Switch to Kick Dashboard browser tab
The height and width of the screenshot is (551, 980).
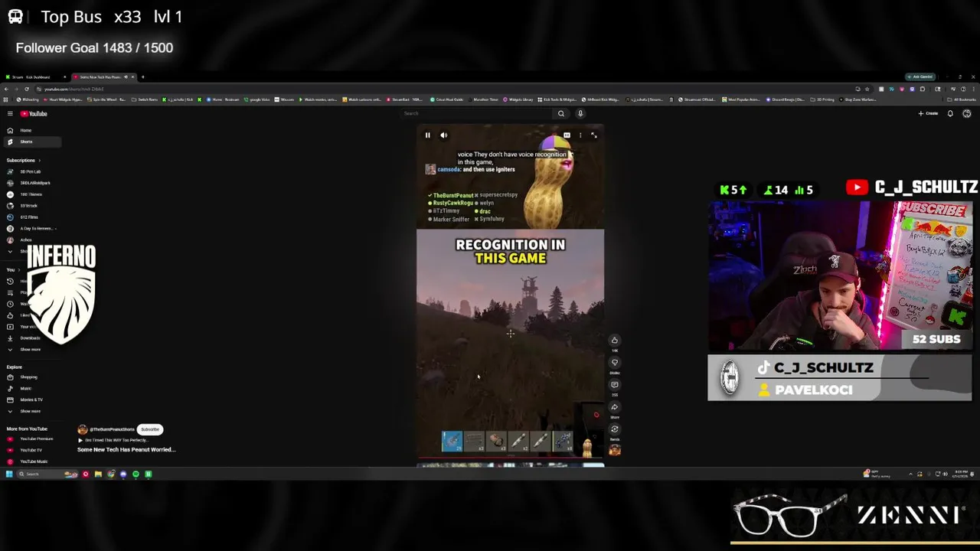point(34,77)
